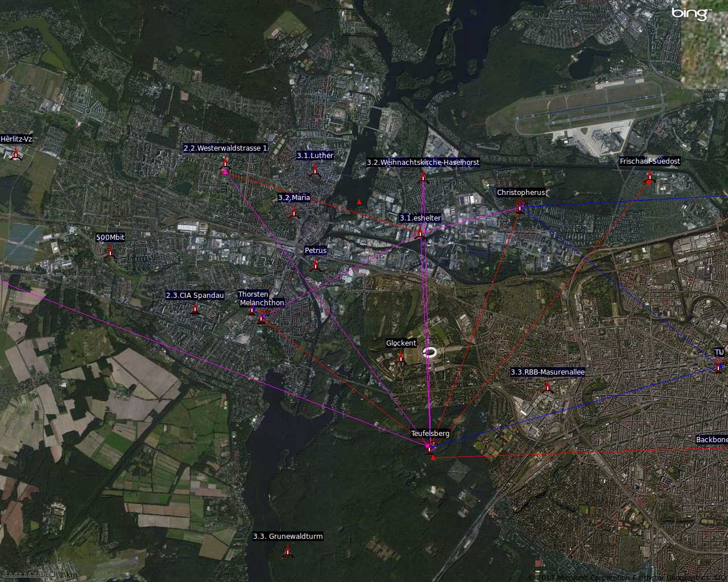Click the Bing logo
Screen dimensions: 728x582
pyautogui.click(x=690, y=14)
